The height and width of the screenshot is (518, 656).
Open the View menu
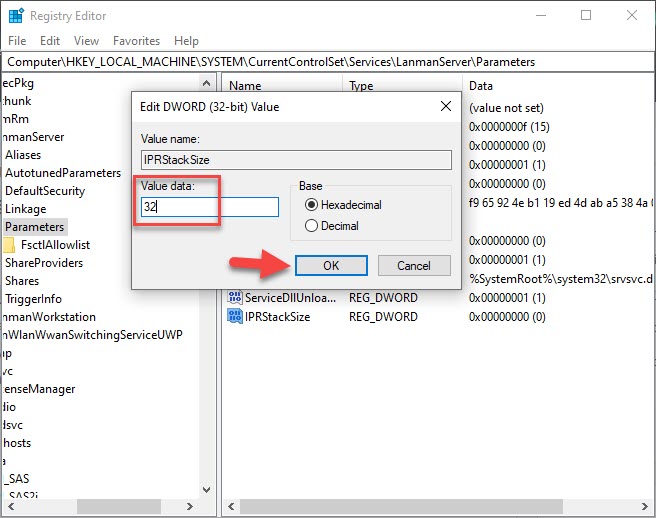(86, 41)
